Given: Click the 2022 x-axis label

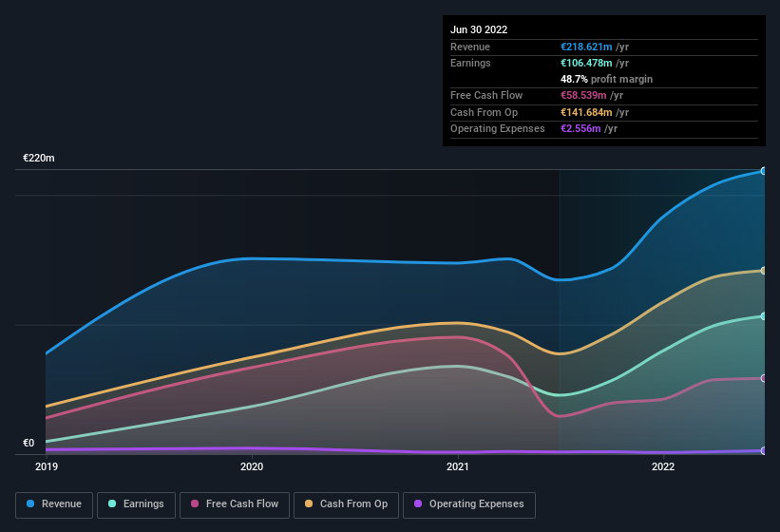Looking at the screenshot, I should (663, 466).
